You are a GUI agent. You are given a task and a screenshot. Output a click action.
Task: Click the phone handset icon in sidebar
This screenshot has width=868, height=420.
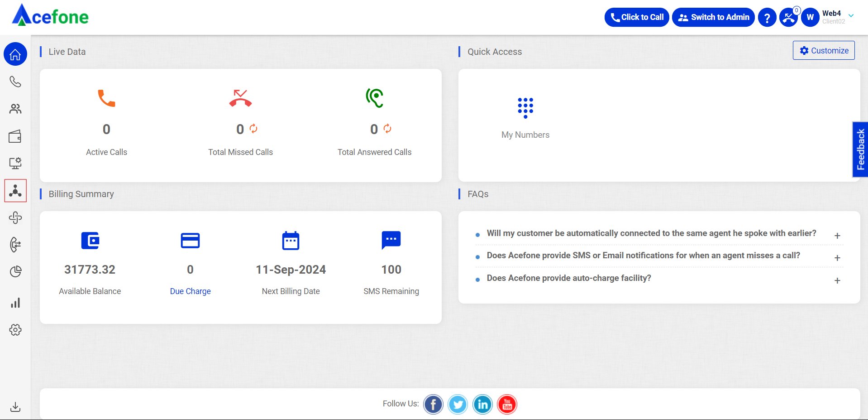pos(15,82)
